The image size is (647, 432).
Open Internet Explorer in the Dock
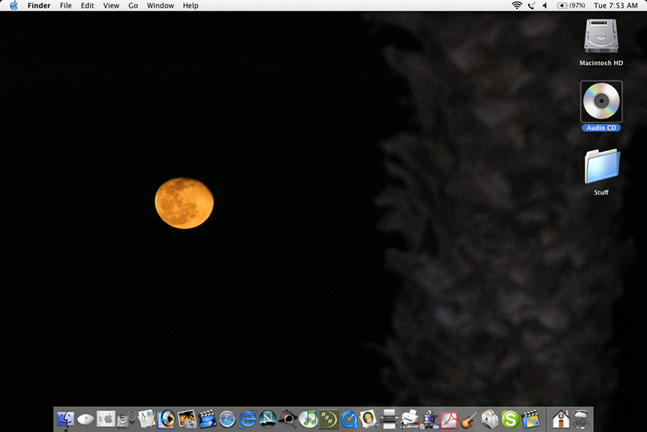point(248,419)
